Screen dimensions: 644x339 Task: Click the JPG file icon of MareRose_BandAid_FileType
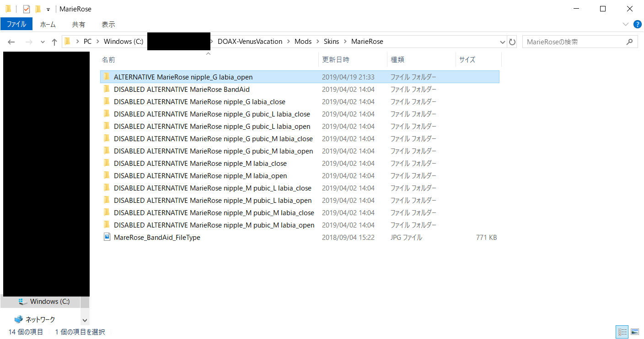pos(107,237)
